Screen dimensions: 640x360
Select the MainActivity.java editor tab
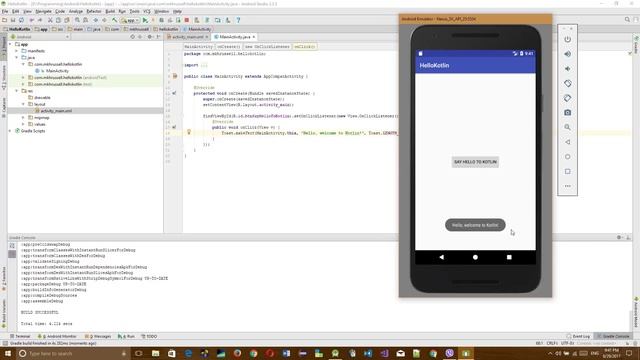(x=235, y=37)
